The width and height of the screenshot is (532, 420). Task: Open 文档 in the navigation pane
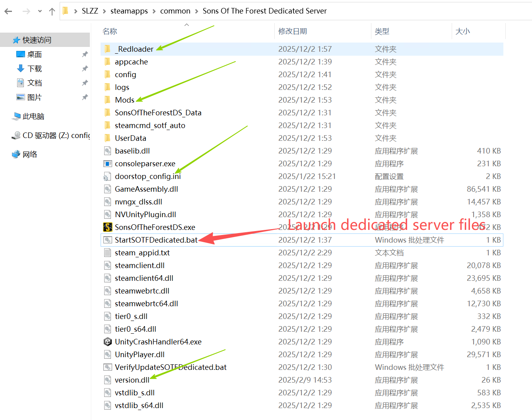(x=35, y=83)
